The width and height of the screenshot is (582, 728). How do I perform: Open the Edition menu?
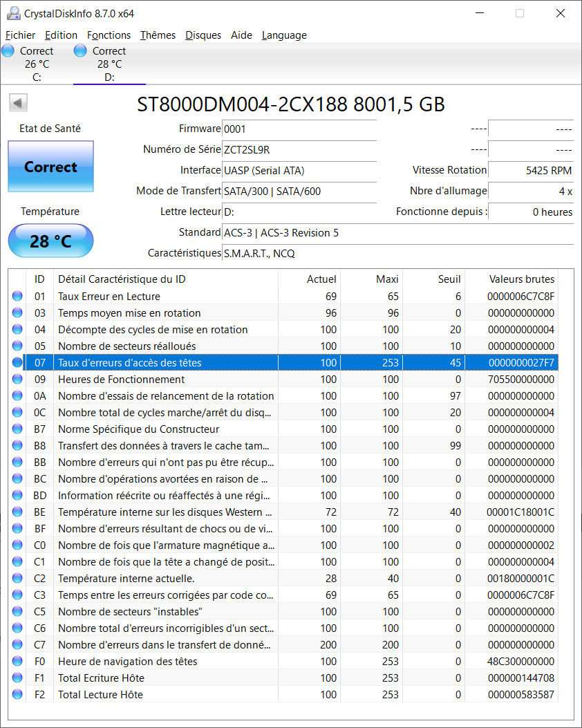click(62, 35)
